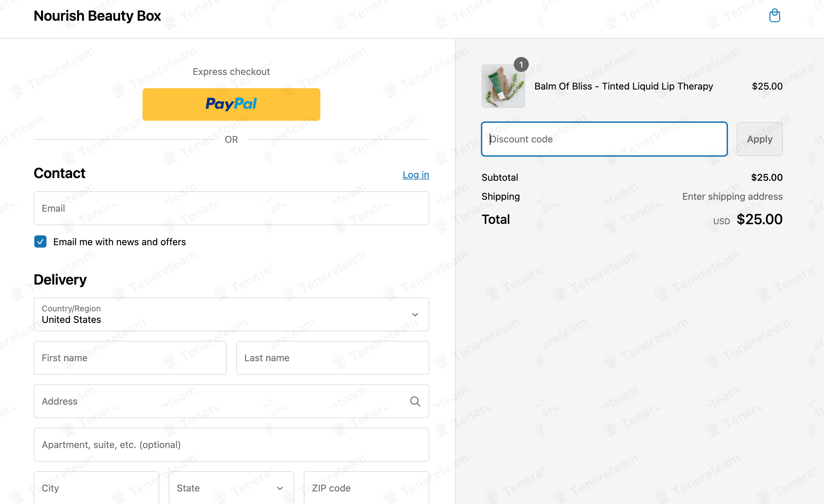Viewport: 824px width, 504px height.
Task: Open the shopping bag cart icon
Action: [774, 16]
